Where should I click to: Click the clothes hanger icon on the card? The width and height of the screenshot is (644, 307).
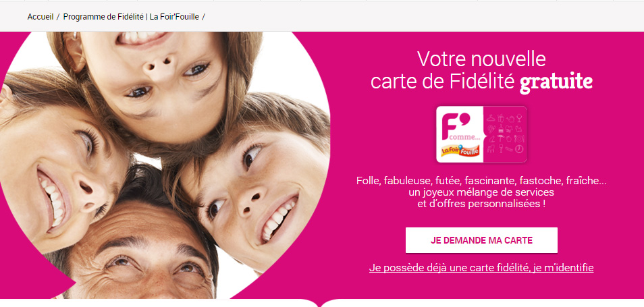[x=491, y=118]
